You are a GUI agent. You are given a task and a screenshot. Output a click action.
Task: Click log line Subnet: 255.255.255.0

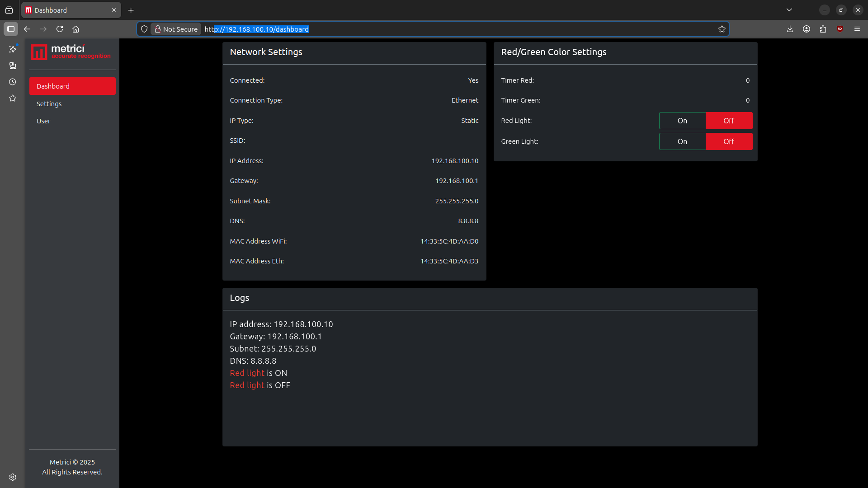tap(273, 349)
